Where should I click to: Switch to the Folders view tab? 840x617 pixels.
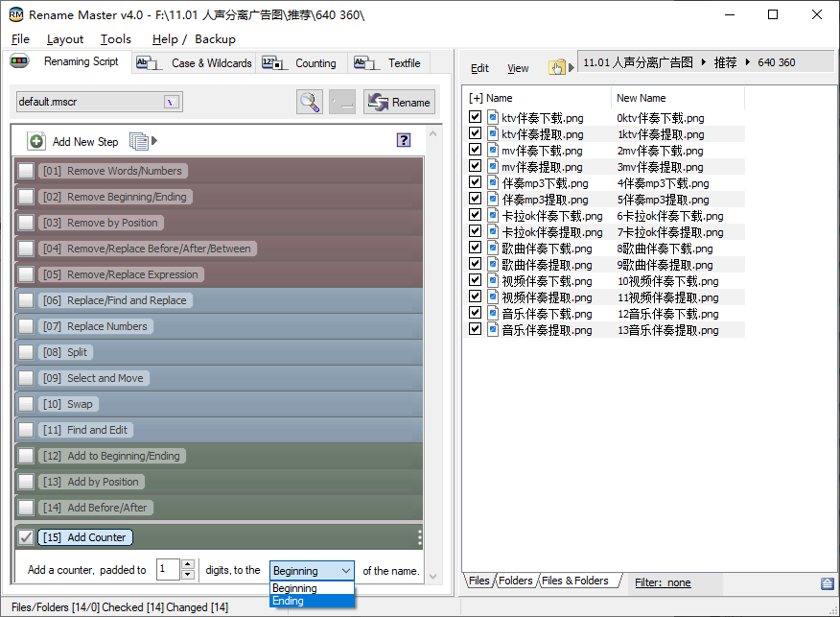516,581
